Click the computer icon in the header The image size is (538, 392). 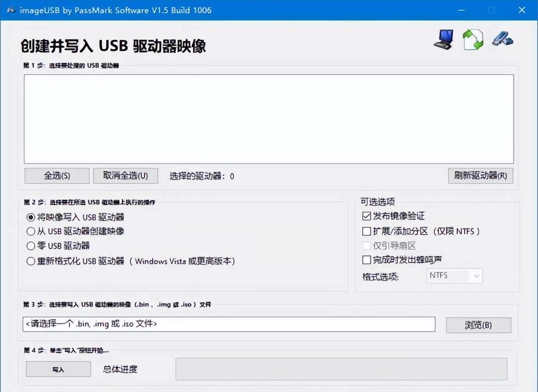point(443,39)
